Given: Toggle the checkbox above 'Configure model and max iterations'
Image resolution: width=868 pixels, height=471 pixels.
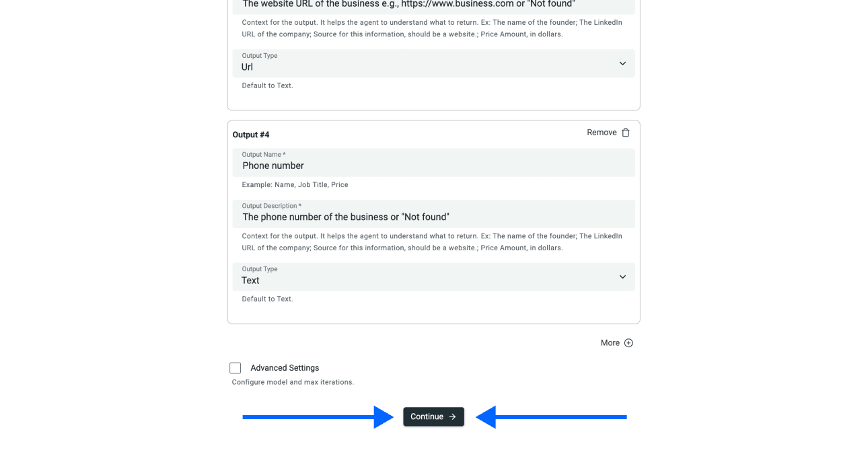Looking at the screenshot, I should 235,367.
